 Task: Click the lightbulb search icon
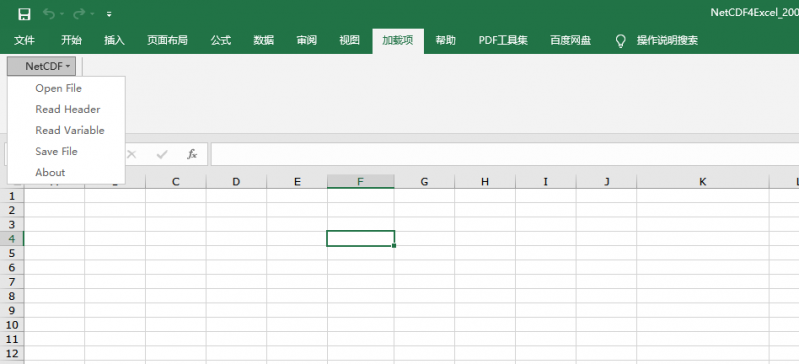click(x=620, y=41)
